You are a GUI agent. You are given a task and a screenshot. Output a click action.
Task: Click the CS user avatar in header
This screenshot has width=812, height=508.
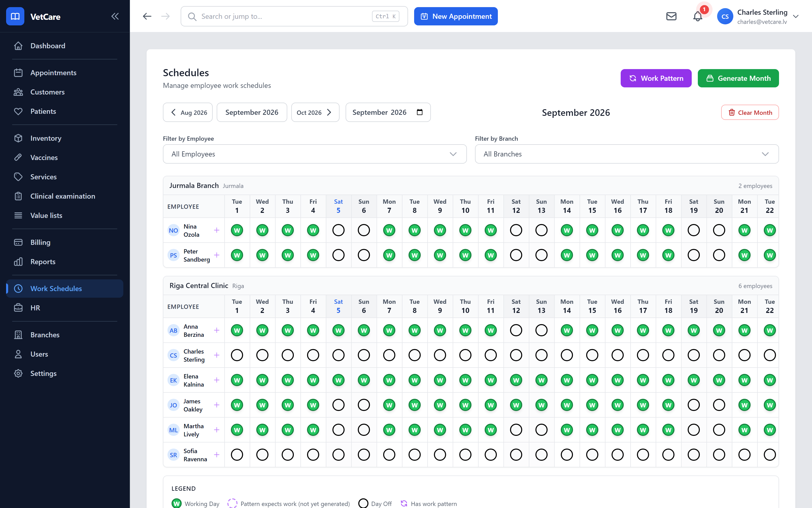[725, 17]
